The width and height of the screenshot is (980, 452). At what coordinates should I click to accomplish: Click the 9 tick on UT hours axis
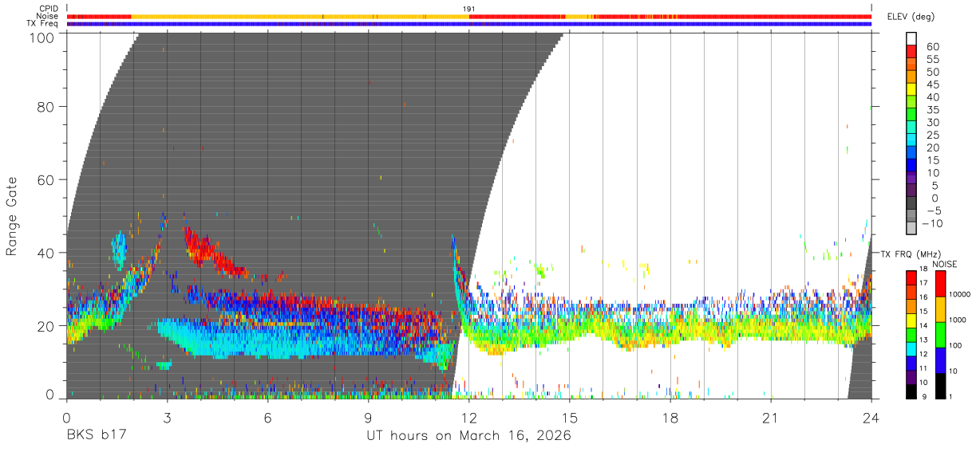[x=369, y=417]
